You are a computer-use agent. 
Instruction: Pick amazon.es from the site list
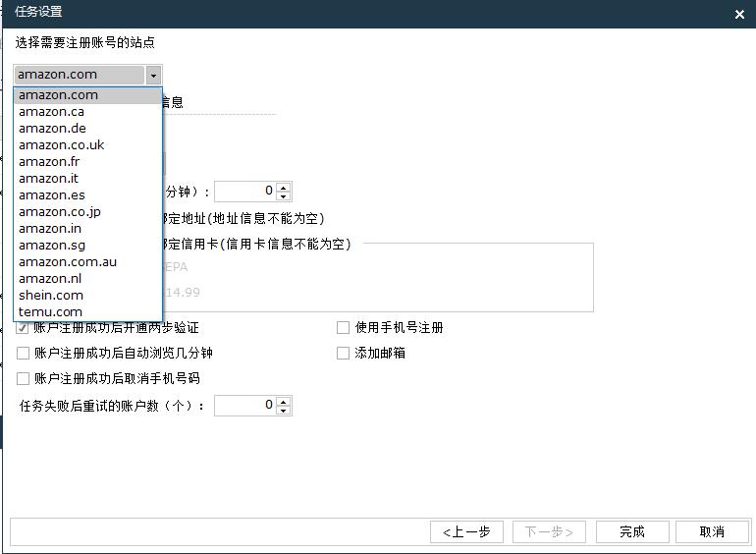pyautogui.click(x=87, y=195)
